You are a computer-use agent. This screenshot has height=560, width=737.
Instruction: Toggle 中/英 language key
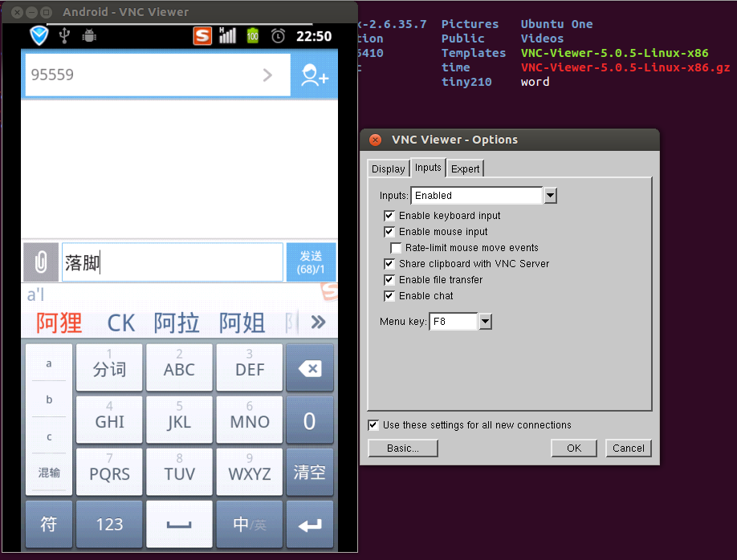249,524
